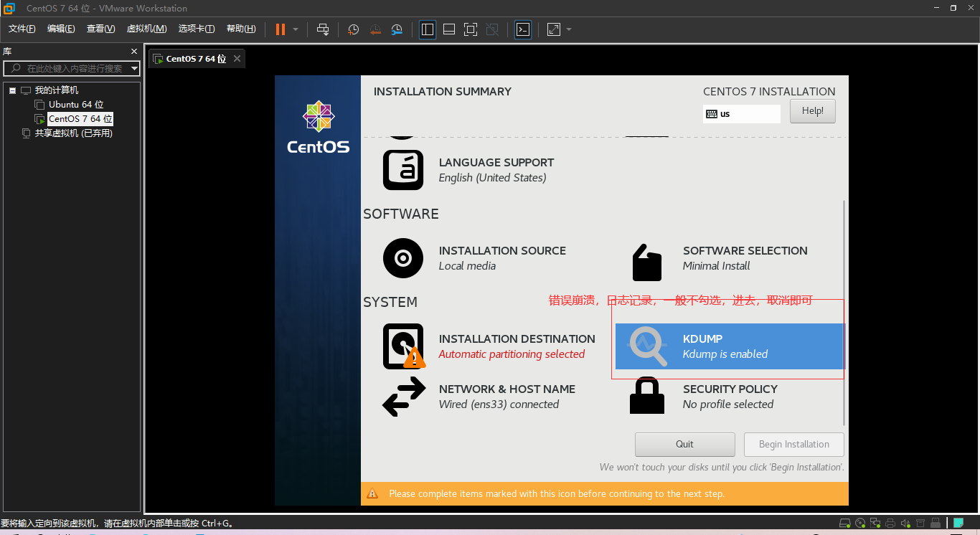This screenshot has width=980, height=535.
Task: Close the 库 library panel
Action: tap(134, 52)
